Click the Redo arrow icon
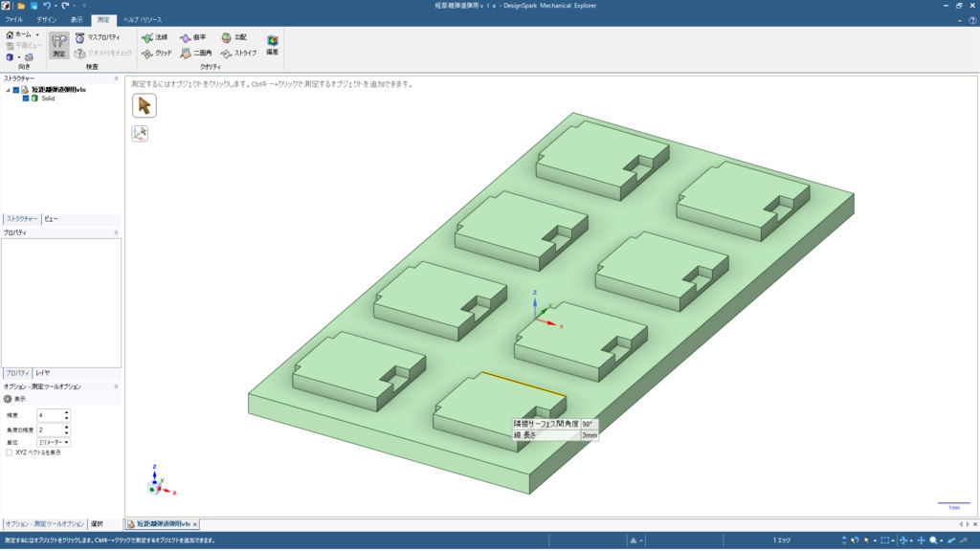The image size is (980, 551). [65, 6]
